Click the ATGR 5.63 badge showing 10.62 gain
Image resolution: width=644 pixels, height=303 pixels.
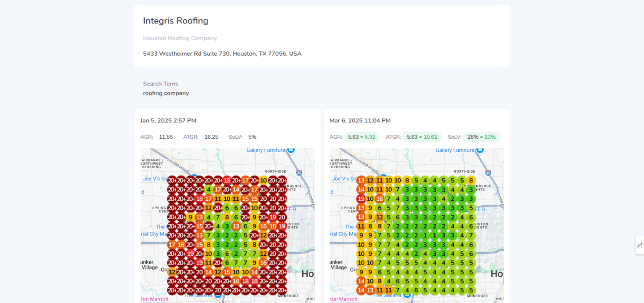click(x=422, y=137)
